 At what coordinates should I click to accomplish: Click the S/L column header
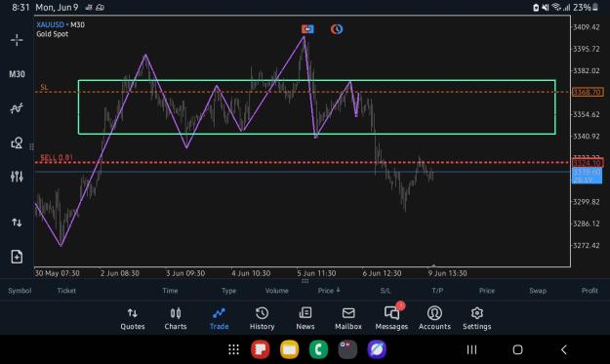point(386,291)
